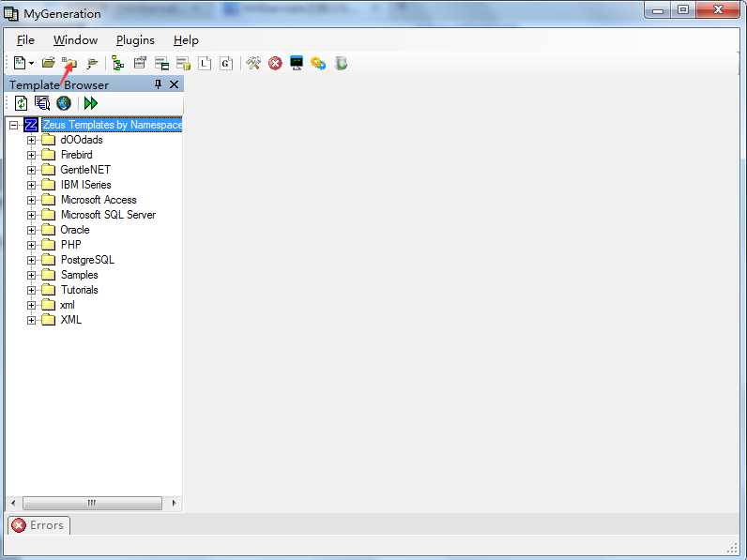Image resolution: width=747 pixels, height=560 pixels.
Task: Select the IBM ISeries tree item
Action: (x=85, y=185)
